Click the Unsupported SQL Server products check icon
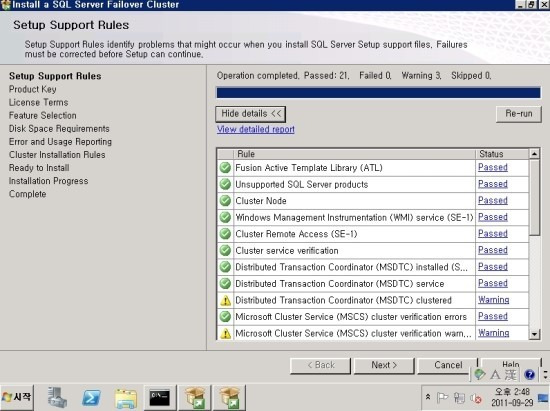The width and height of the screenshot is (550, 411). [x=225, y=184]
